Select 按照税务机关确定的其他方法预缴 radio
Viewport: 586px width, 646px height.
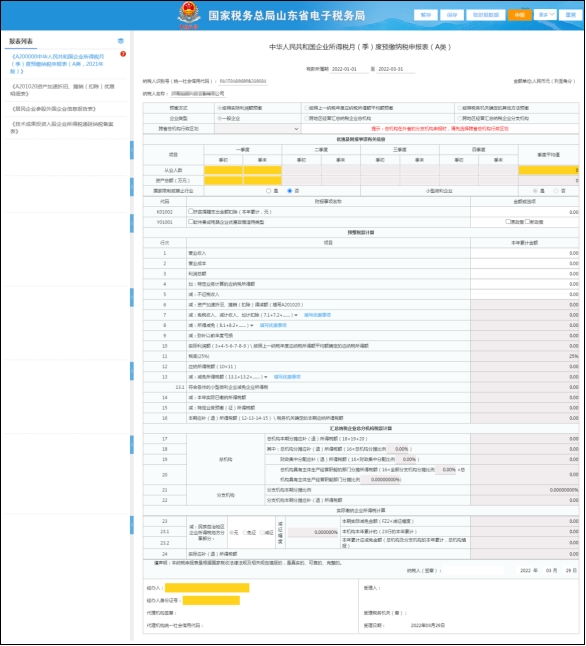(x=459, y=108)
